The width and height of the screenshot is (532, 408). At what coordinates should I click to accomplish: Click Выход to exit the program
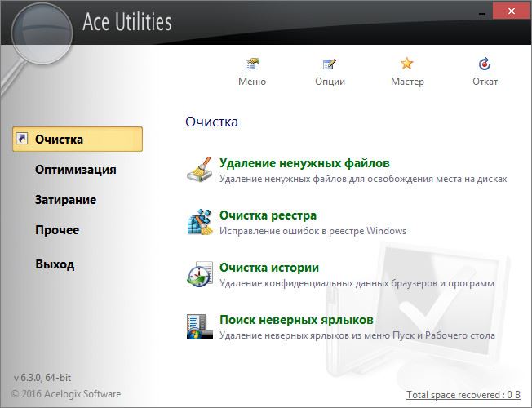click(55, 264)
